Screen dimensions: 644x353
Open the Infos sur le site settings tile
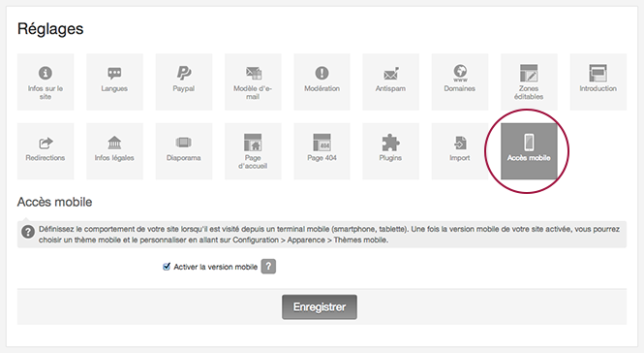(x=46, y=81)
